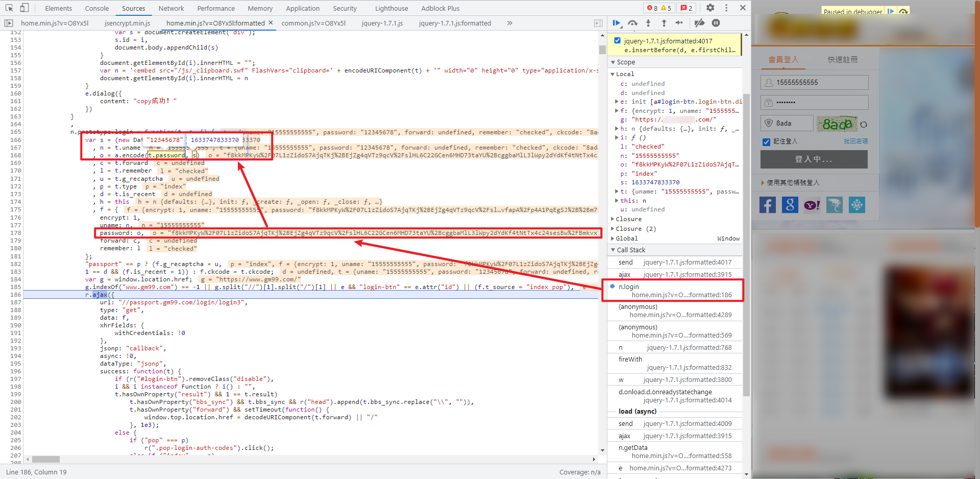Step out of current function

click(664, 23)
